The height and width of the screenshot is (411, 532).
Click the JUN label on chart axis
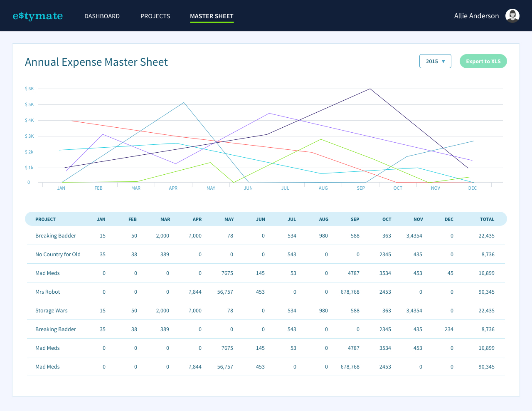coord(248,188)
